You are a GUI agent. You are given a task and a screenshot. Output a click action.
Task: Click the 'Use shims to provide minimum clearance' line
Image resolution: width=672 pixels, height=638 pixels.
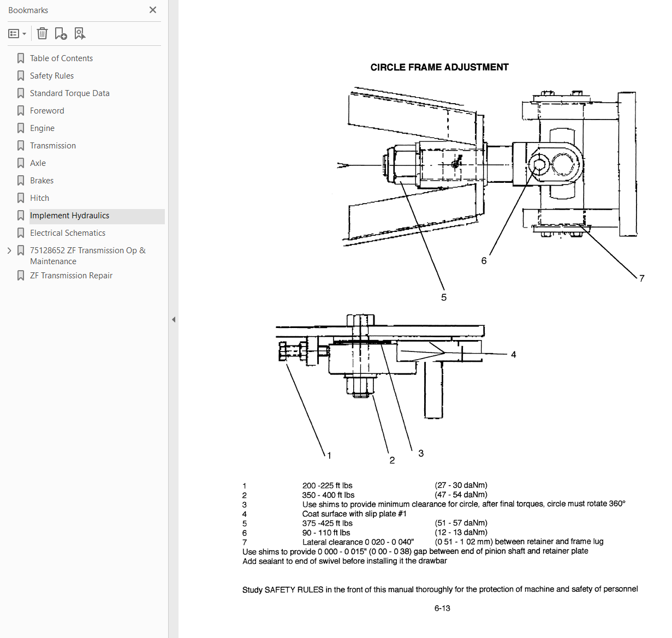pyautogui.click(x=464, y=504)
